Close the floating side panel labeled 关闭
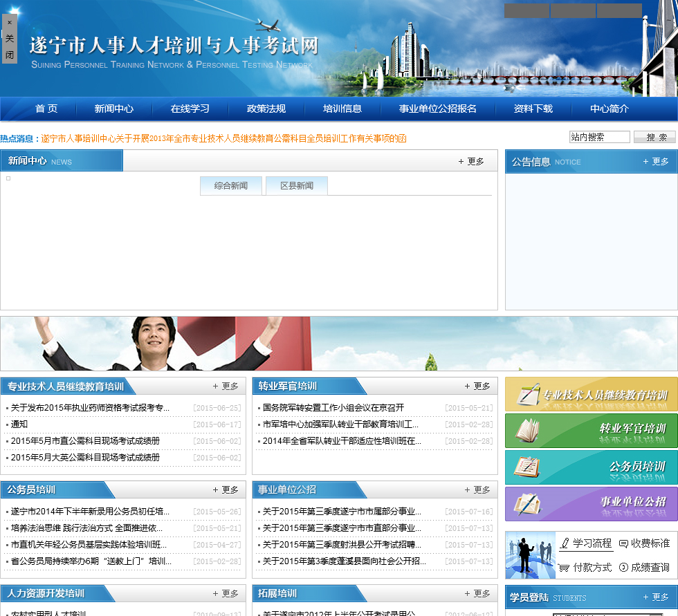 click(x=10, y=39)
